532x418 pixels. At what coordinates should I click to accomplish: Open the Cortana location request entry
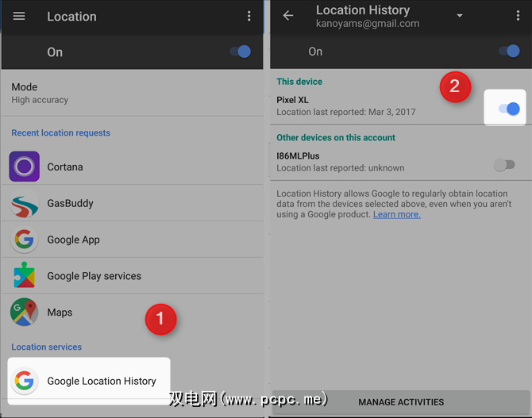coord(133,167)
